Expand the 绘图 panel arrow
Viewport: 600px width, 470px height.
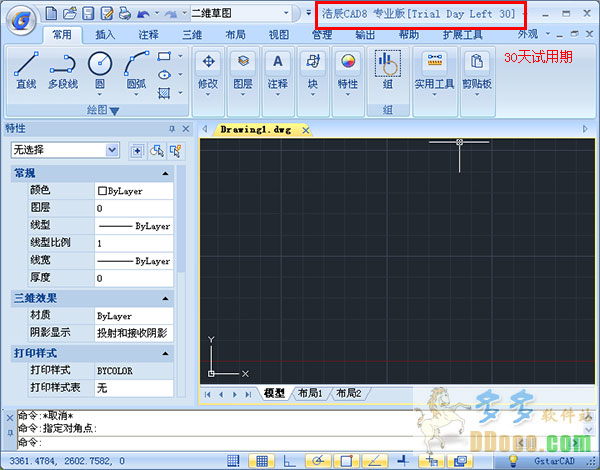point(114,111)
